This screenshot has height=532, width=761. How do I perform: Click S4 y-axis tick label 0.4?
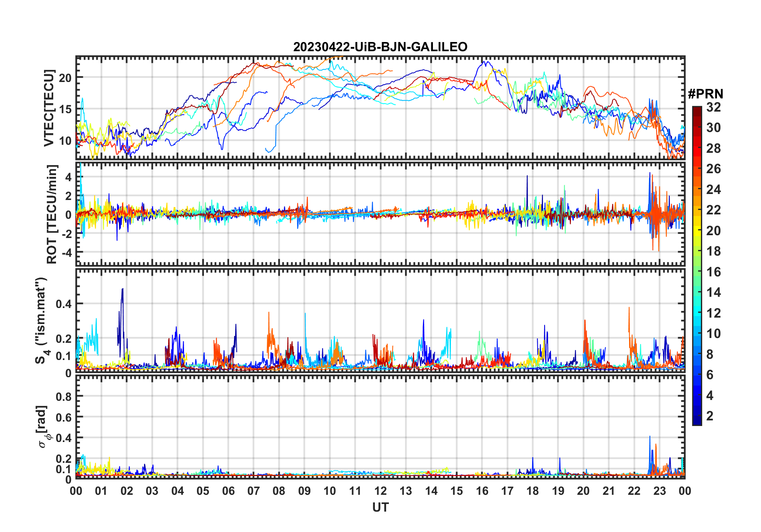(64, 304)
